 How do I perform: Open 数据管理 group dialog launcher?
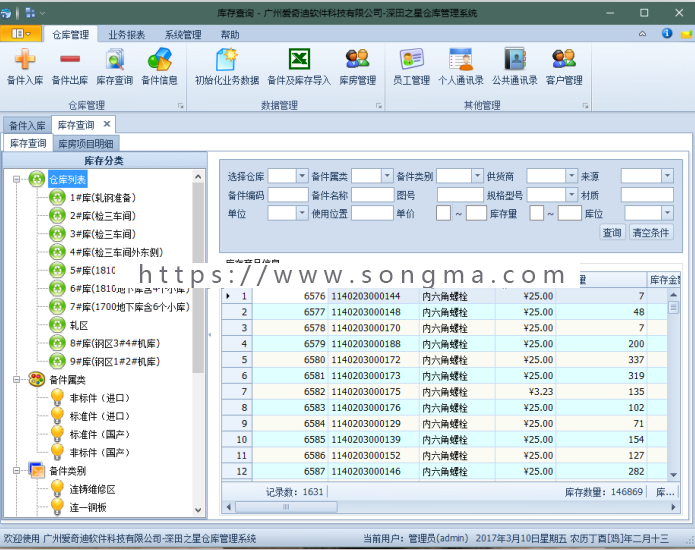tap(379, 105)
